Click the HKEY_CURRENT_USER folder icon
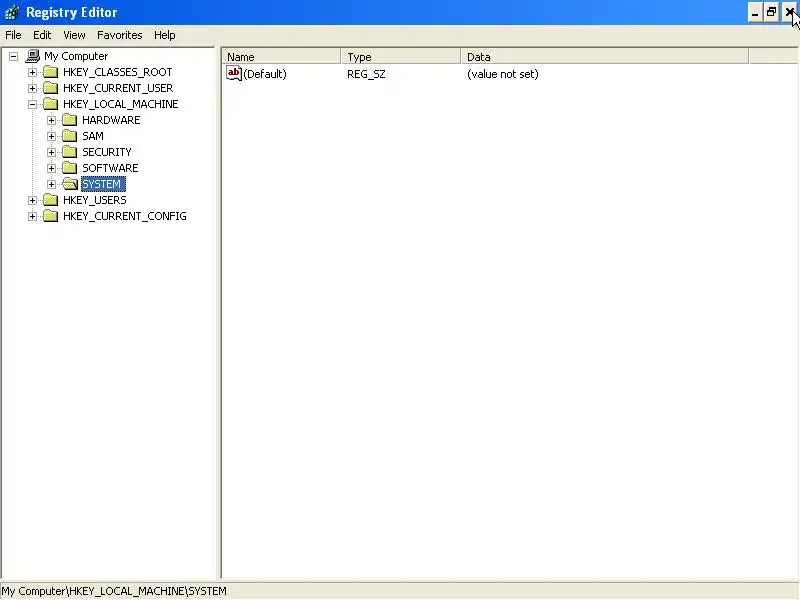 click(x=50, y=88)
